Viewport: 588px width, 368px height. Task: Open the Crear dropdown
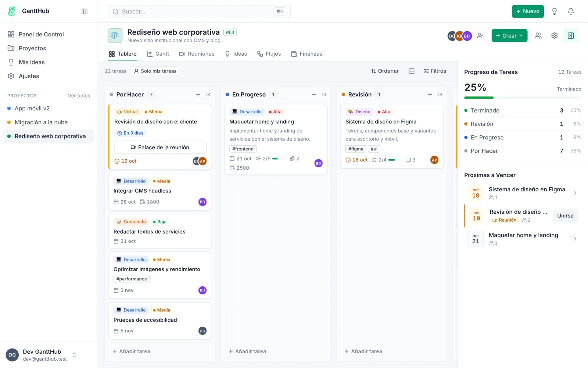coord(509,36)
